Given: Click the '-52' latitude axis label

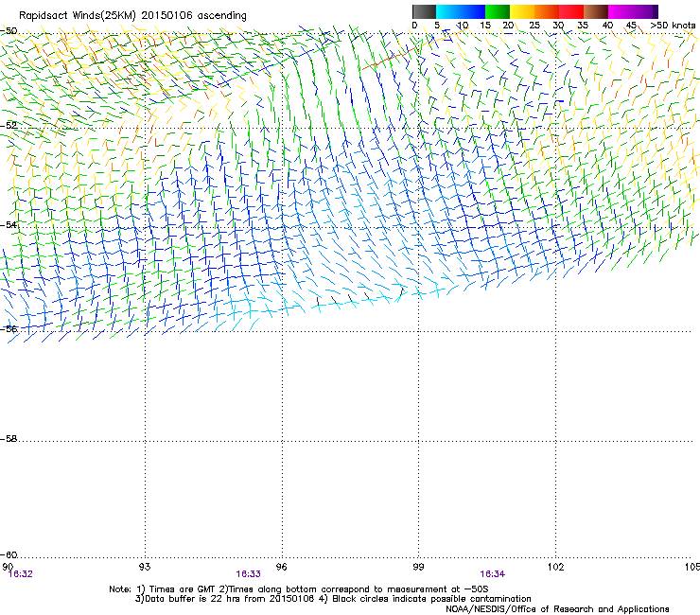Looking at the screenshot, I should click(9, 126).
